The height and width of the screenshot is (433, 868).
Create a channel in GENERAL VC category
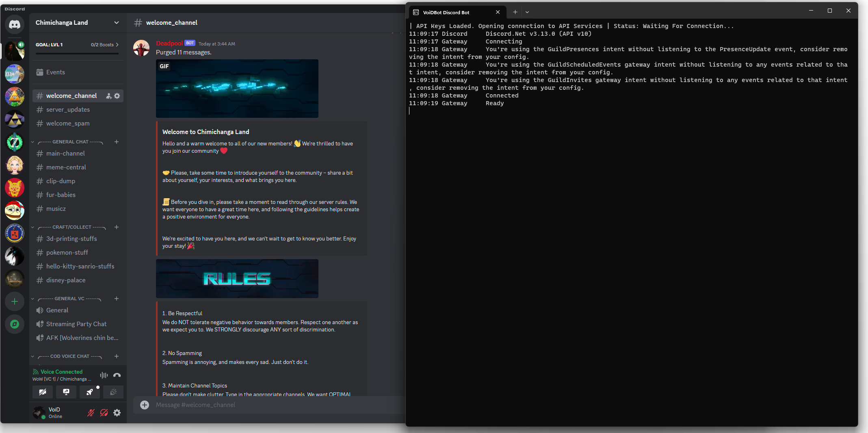[117, 299]
